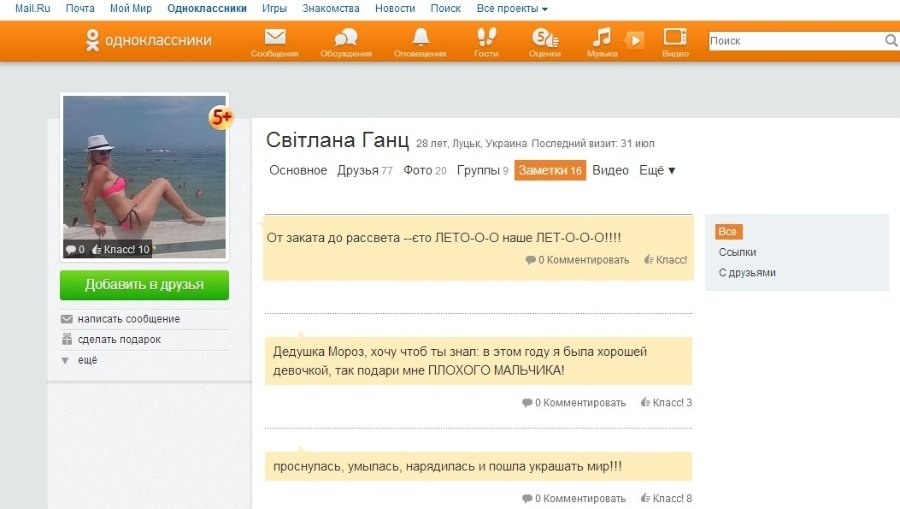900x509 pixels.
Task: Expand ещё under profile actions
Action: (x=87, y=360)
